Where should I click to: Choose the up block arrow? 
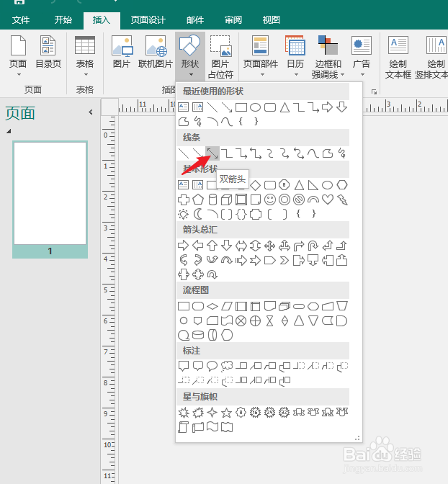212,246
